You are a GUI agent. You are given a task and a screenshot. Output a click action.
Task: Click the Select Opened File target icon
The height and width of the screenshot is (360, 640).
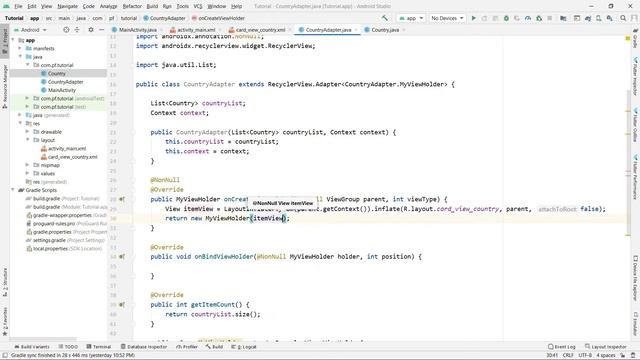click(x=66, y=30)
